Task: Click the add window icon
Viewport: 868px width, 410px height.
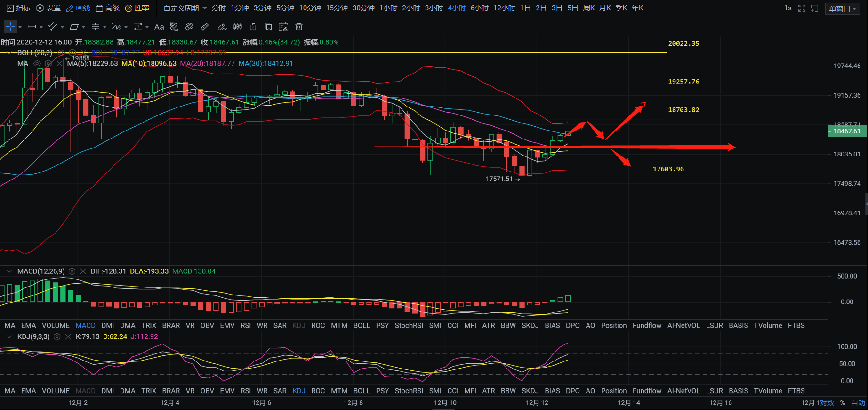Action: click(814, 8)
